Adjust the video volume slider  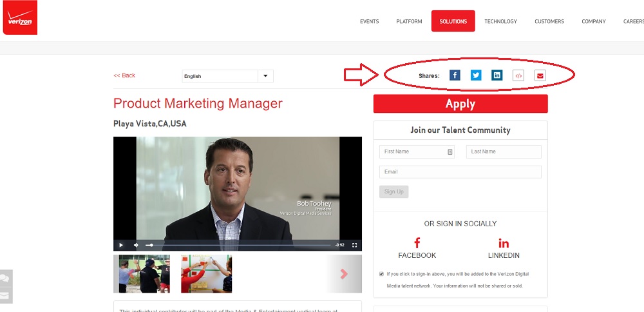pos(149,245)
